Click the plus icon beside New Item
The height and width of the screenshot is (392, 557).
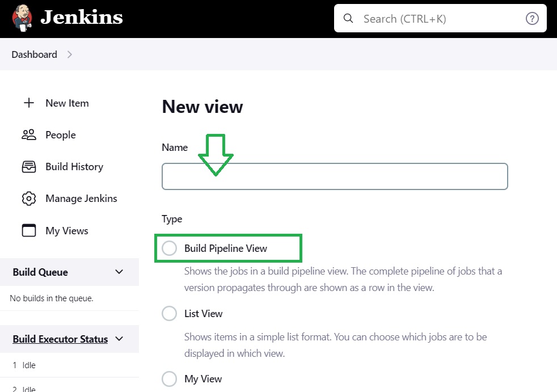(x=29, y=103)
